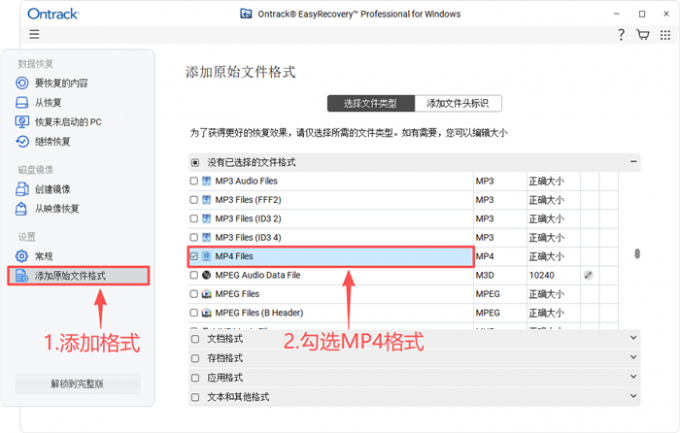Click the Ontrack logo
The width and height of the screenshot is (680, 433).
click(x=53, y=14)
